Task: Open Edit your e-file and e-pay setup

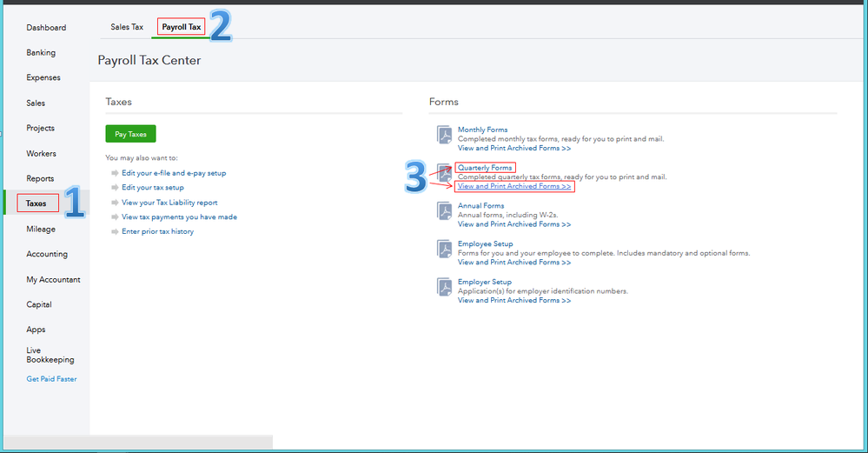Action: point(174,173)
